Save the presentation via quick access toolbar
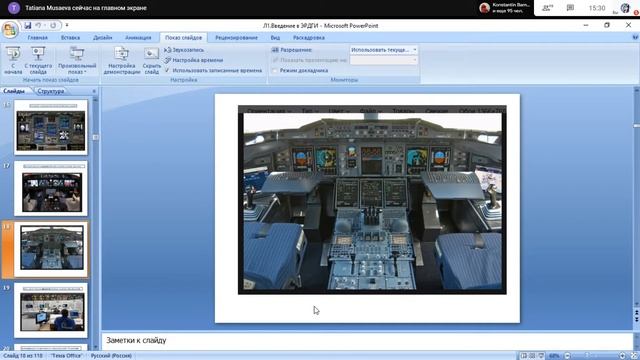Viewport: 640px width, 360px height. (x=28, y=26)
